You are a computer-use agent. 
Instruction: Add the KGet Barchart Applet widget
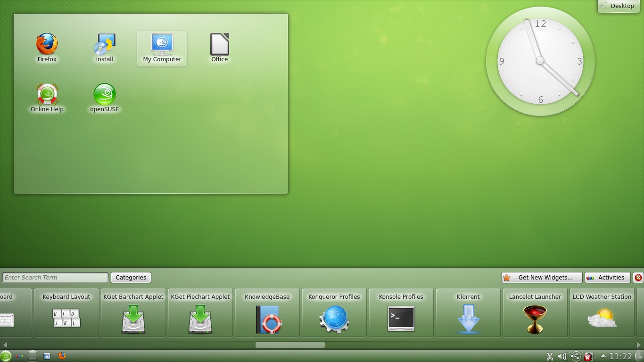[x=133, y=313]
